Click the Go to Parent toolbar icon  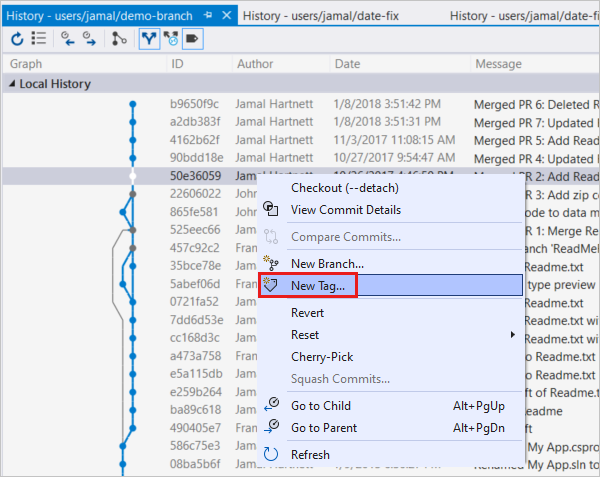[89, 39]
